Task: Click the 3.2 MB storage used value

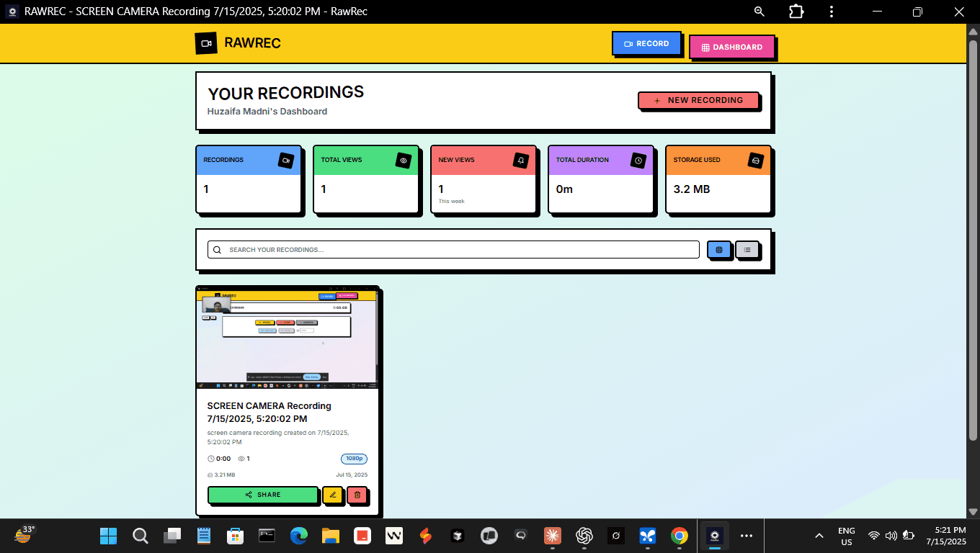Action: (x=692, y=189)
